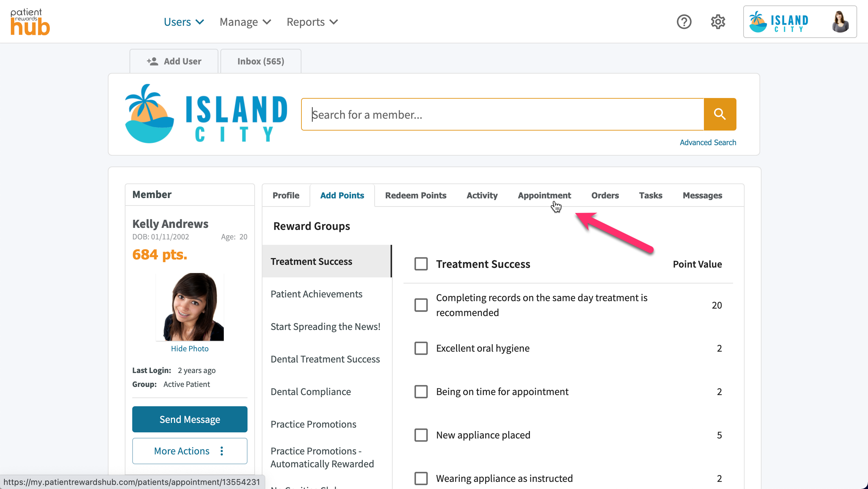868x489 pixels.
Task: Open the Appointment tab
Action: point(544,195)
